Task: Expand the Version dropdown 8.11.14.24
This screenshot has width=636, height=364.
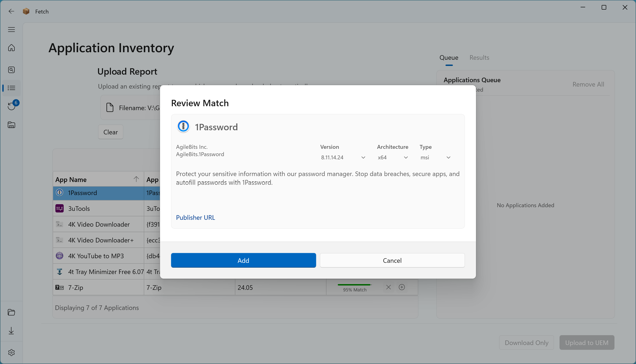Action: tap(343, 158)
